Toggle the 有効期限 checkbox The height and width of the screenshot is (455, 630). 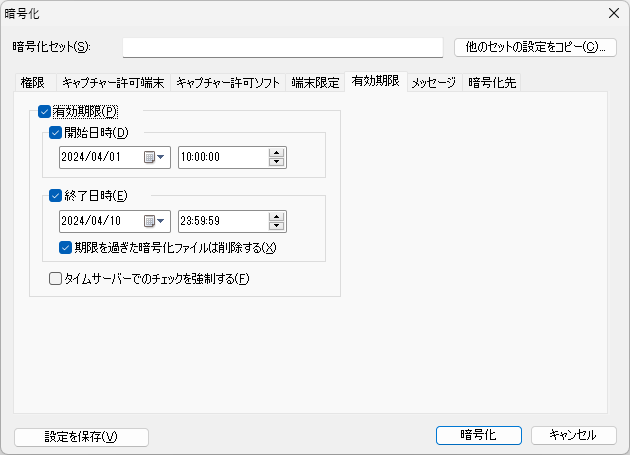pyautogui.click(x=44, y=112)
